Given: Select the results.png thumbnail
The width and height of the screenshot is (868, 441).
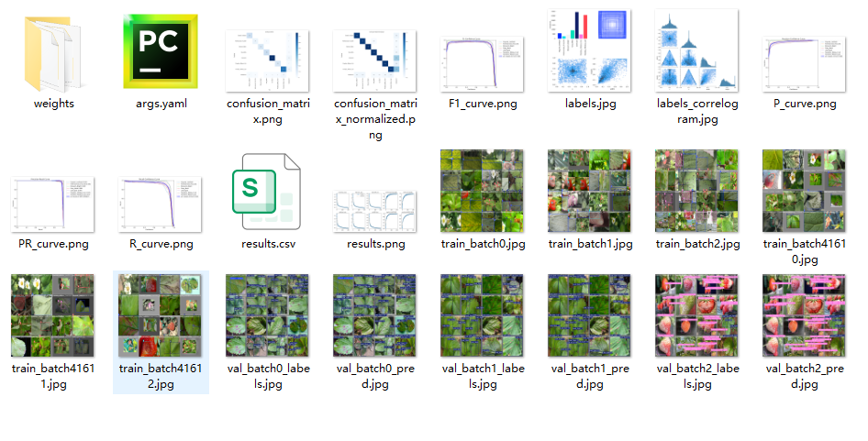Looking at the screenshot, I should [x=374, y=212].
